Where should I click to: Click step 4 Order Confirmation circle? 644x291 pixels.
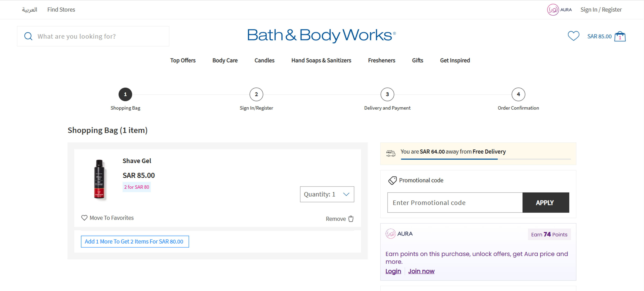click(x=518, y=94)
